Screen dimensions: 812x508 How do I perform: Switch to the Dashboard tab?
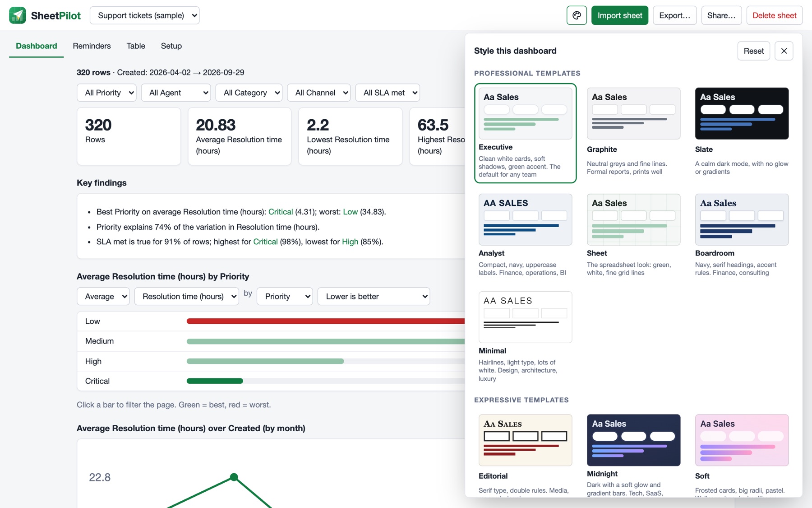37,46
